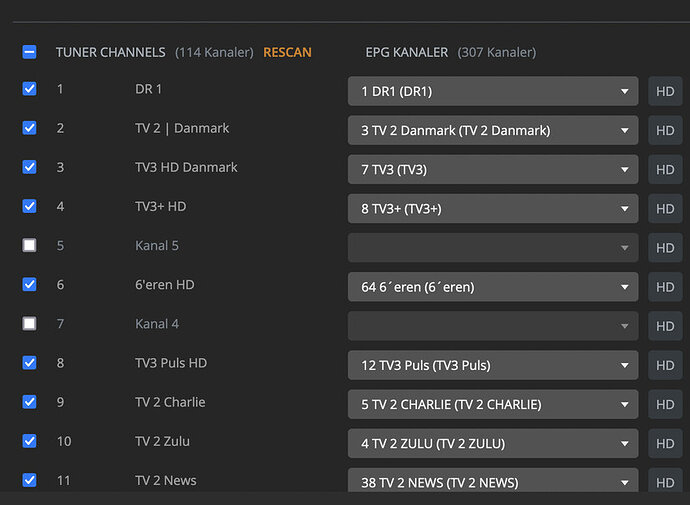The width and height of the screenshot is (690, 505).
Task: Uncheck the DR 1 channel checkbox
Action: click(29, 89)
